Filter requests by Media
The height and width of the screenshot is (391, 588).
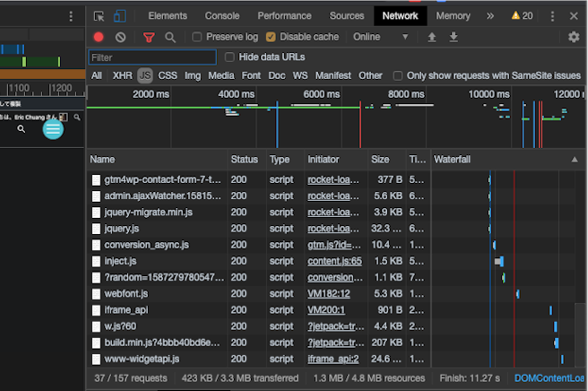tap(221, 76)
